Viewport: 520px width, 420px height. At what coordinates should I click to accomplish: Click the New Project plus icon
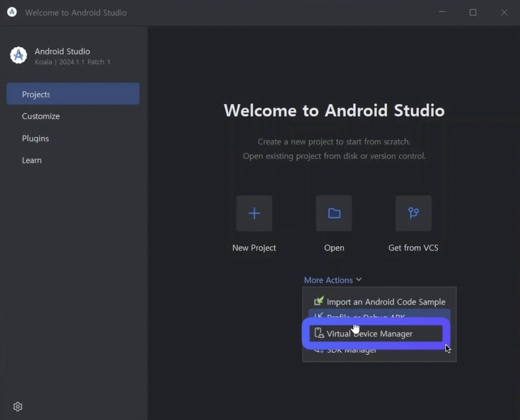pos(254,213)
